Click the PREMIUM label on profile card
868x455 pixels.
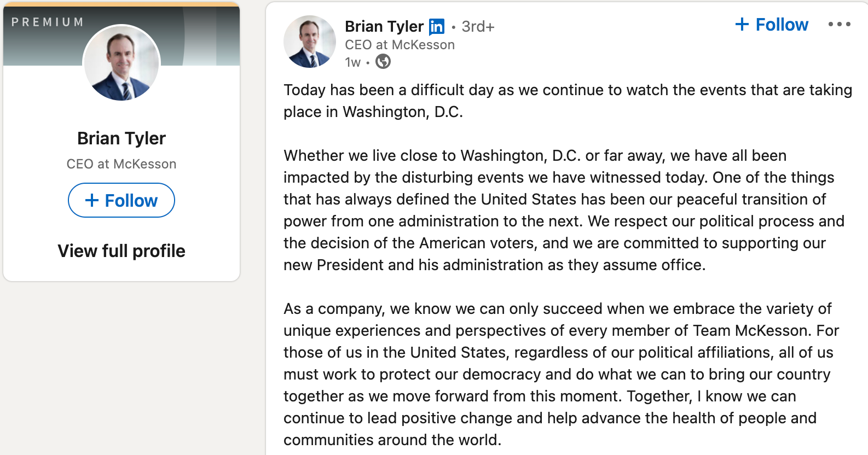[x=48, y=22]
